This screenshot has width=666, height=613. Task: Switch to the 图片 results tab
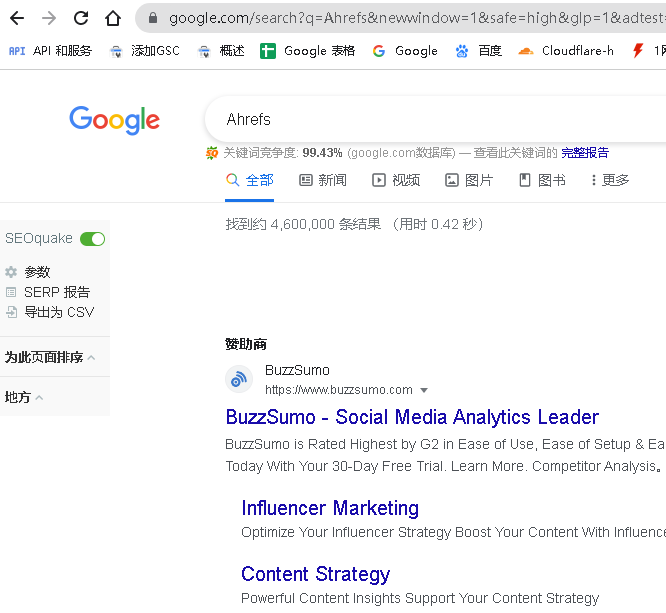469,180
